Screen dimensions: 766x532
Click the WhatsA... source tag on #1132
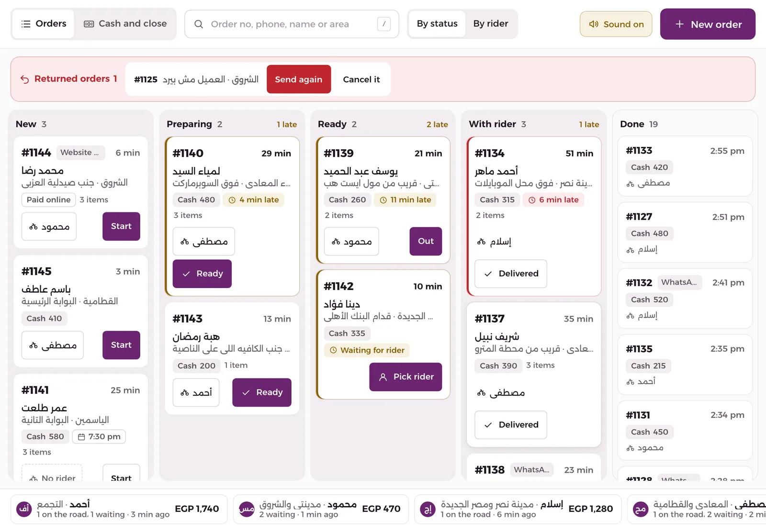coord(679,282)
